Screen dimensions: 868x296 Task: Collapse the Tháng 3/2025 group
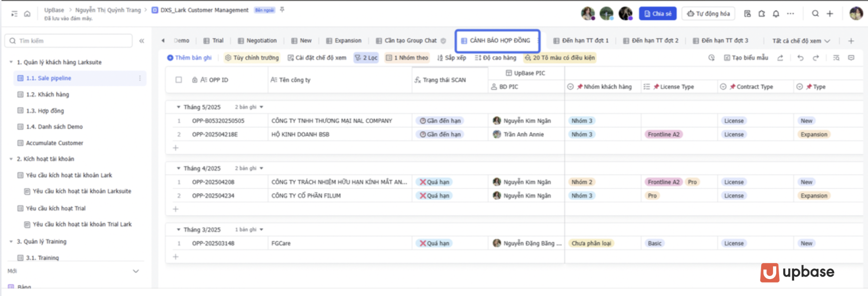pyautogui.click(x=178, y=229)
